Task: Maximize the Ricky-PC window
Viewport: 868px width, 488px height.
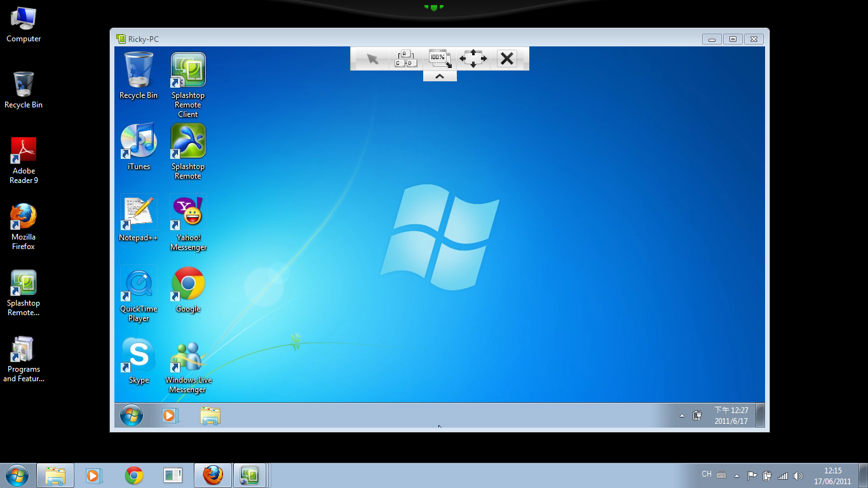Action: pyautogui.click(x=733, y=39)
